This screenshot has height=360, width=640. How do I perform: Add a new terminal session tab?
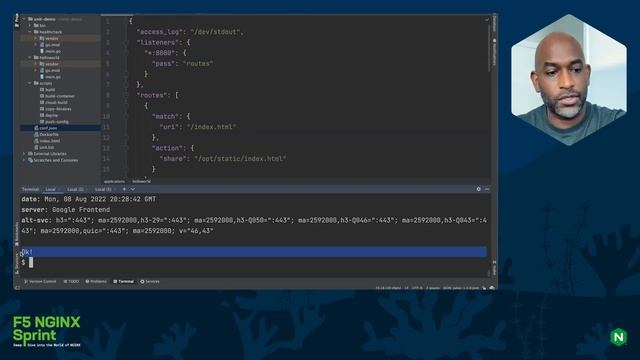point(124,189)
